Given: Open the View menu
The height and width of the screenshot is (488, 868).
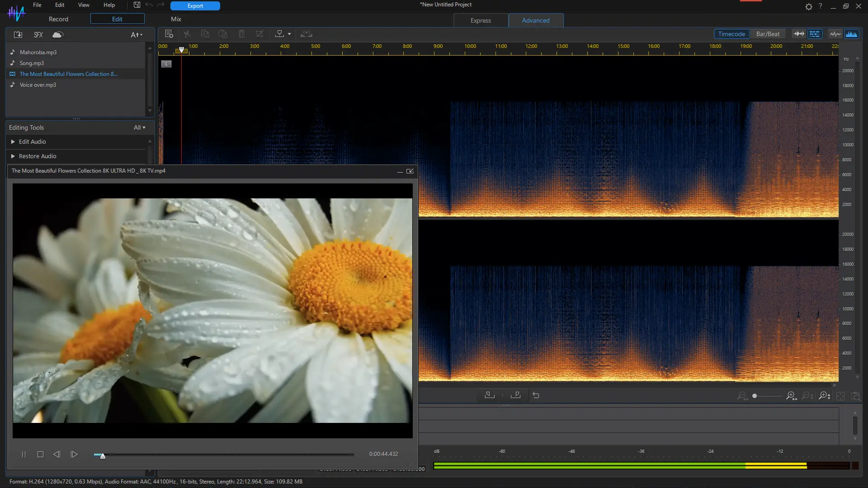Looking at the screenshot, I should tap(84, 5).
